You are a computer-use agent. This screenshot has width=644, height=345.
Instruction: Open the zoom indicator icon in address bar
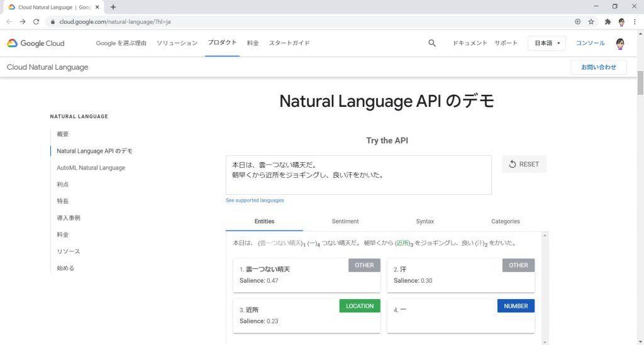(x=577, y=22)
